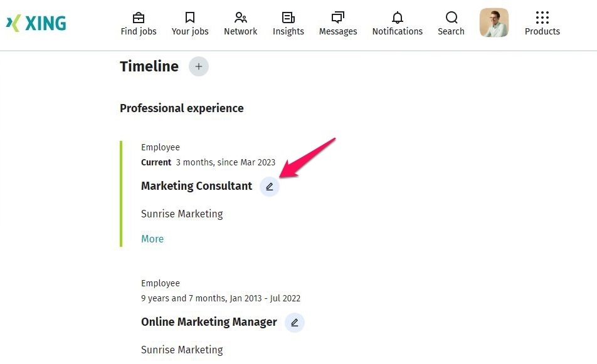The width and height of the screenshot is (597, 364).
Task: Open Your jobs bookmark icon
Action: 190,18
